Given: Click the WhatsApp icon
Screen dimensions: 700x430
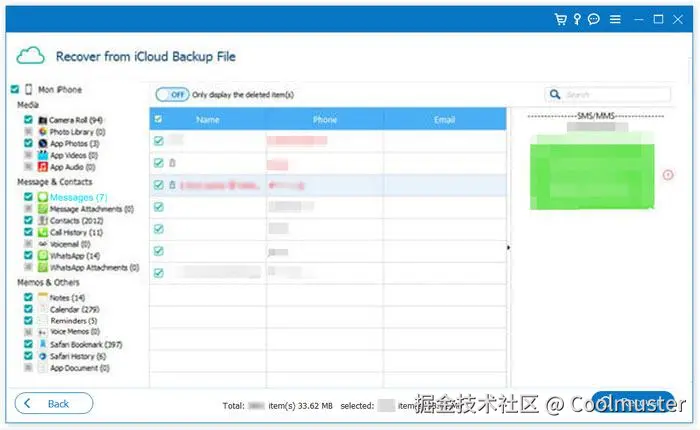Looking at the screenshot, I should point(42,255).
